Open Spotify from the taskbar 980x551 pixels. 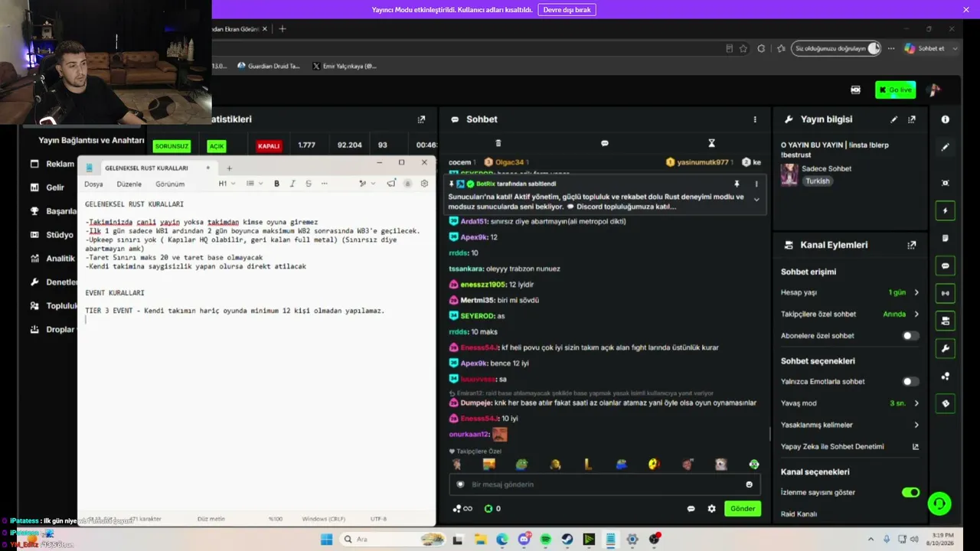pyautogui.click(x=545, y=540)
